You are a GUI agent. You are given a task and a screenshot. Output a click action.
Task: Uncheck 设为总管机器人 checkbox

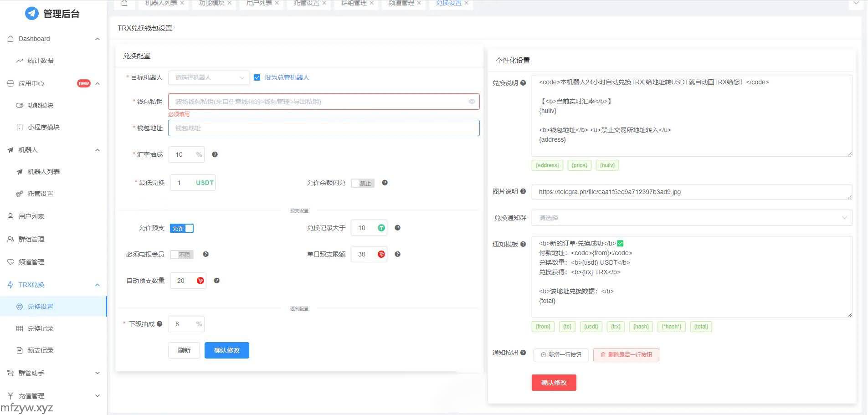257,77
